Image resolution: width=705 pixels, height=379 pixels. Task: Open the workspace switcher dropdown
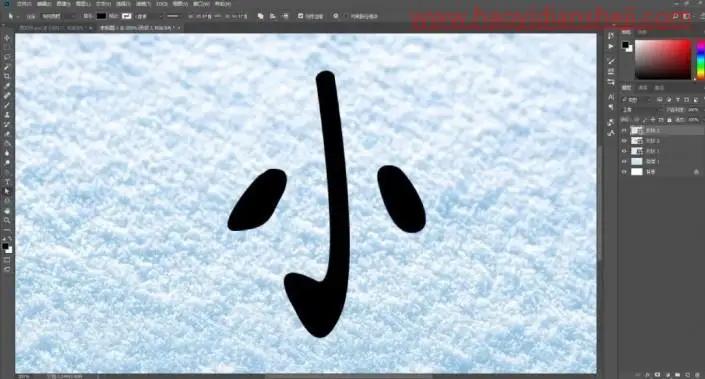(687, 16)
